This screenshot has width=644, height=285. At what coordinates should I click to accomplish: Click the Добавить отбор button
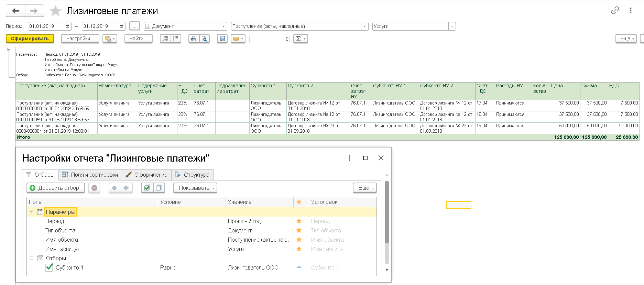tap(56, 188)
